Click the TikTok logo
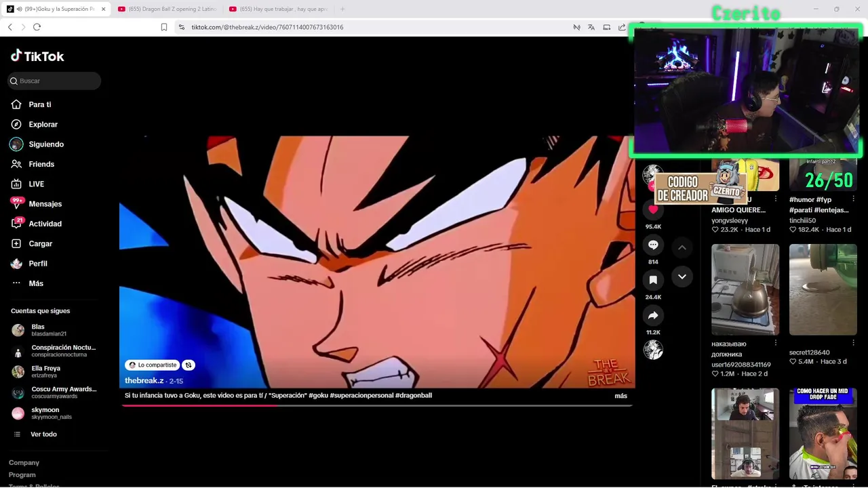This screenshot has width=868, height=488. click(x=37, y=56)
